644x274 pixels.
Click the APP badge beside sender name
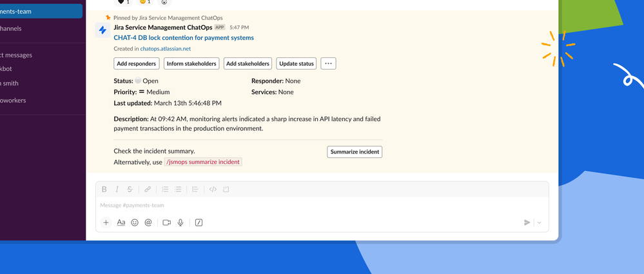tap(220, 28)
